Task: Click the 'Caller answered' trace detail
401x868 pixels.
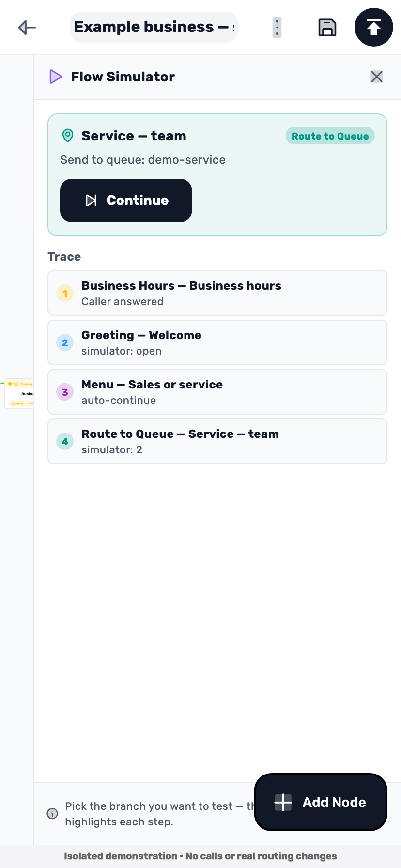Action: click(x=123, y=301)
